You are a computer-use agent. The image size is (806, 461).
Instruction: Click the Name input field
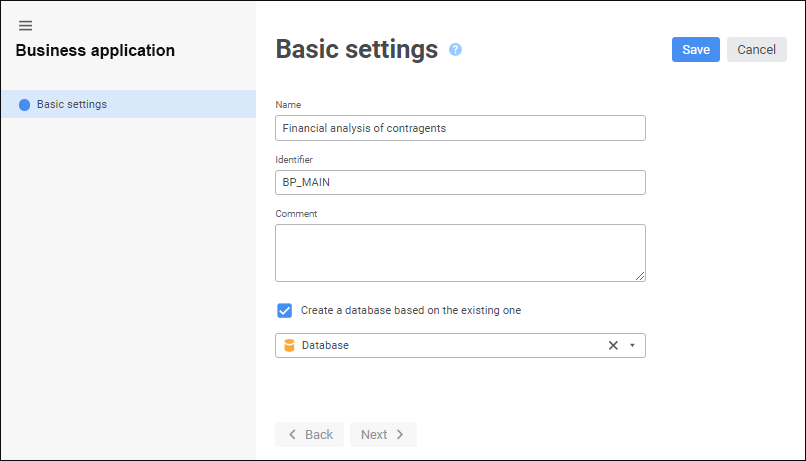460,128
